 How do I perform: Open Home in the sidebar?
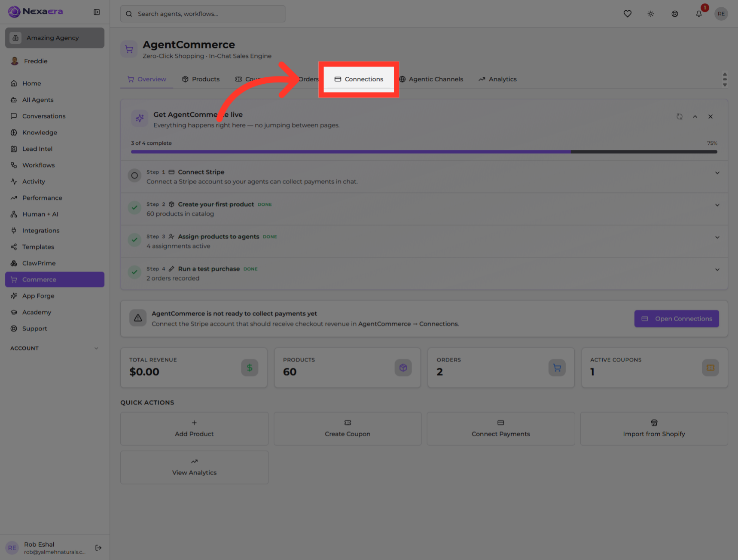(x=55, y=83)
